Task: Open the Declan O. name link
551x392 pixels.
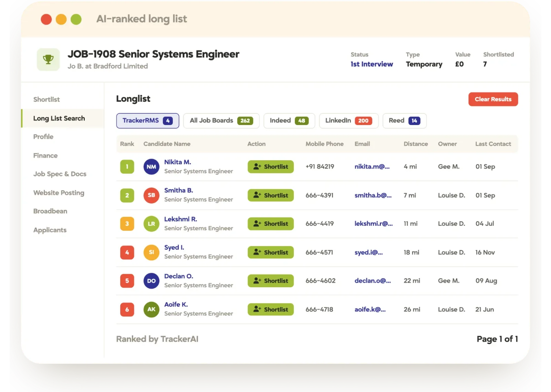Action: 179,276
